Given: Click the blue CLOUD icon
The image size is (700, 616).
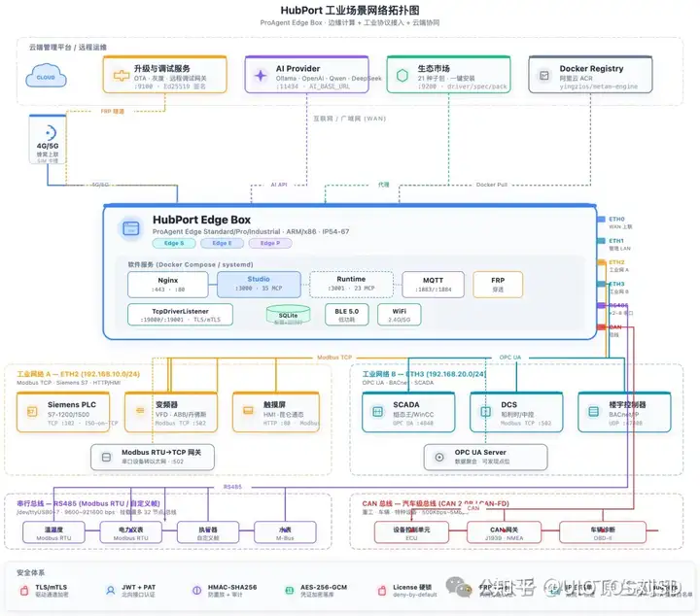Looking at the screenshot, I should point(46,76).
